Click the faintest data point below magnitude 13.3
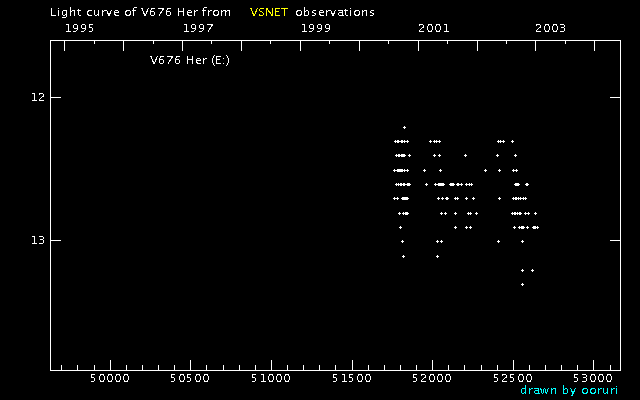The image size is (640, 400). [522, 284]
